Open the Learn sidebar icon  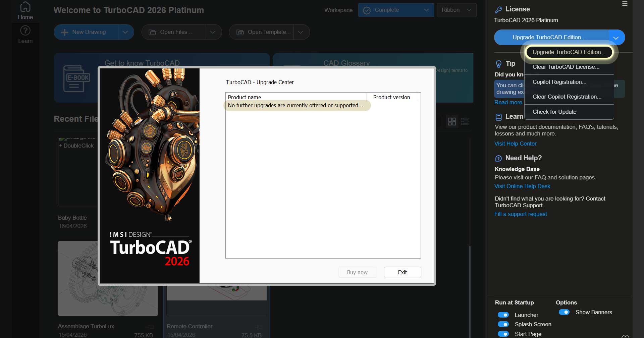tap(25, 35)
